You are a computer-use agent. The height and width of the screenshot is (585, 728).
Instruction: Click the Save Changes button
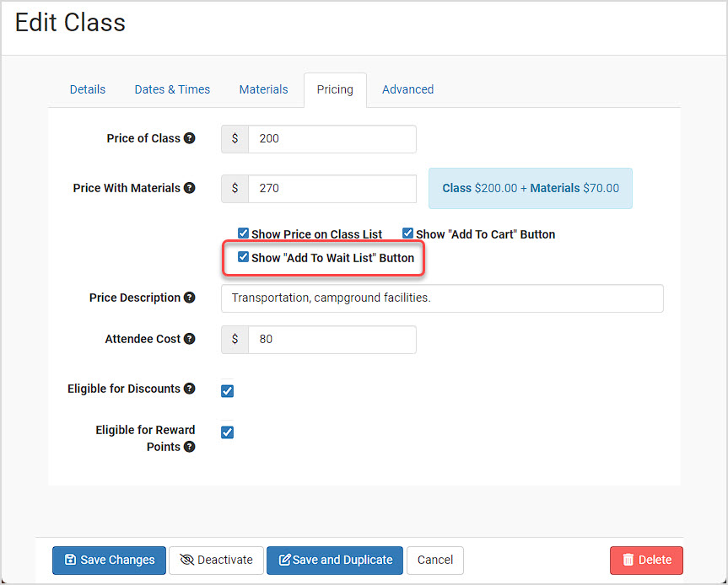(109, 561)
